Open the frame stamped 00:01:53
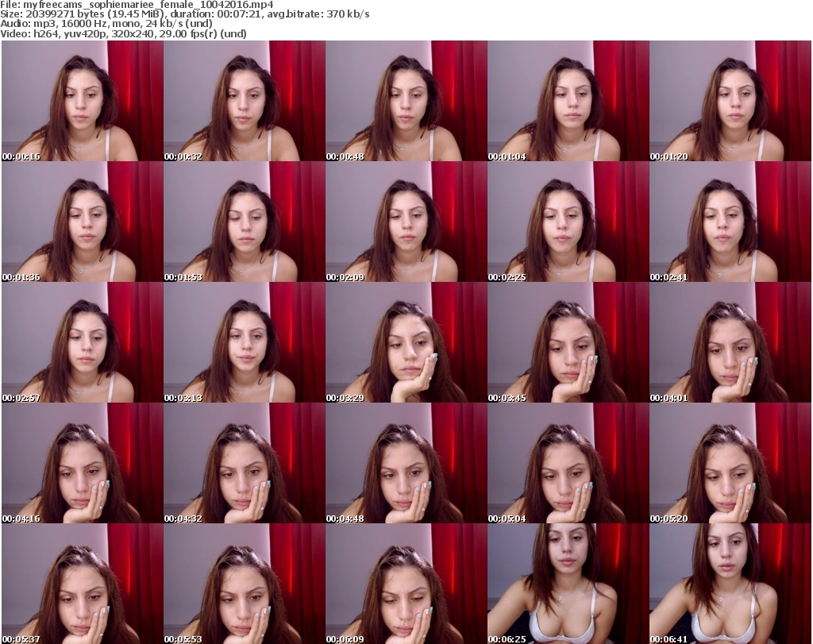 245,222
